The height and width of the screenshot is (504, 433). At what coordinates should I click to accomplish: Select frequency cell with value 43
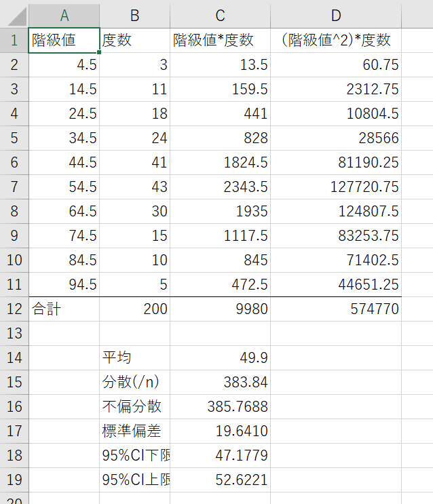[x=135, y=187]
